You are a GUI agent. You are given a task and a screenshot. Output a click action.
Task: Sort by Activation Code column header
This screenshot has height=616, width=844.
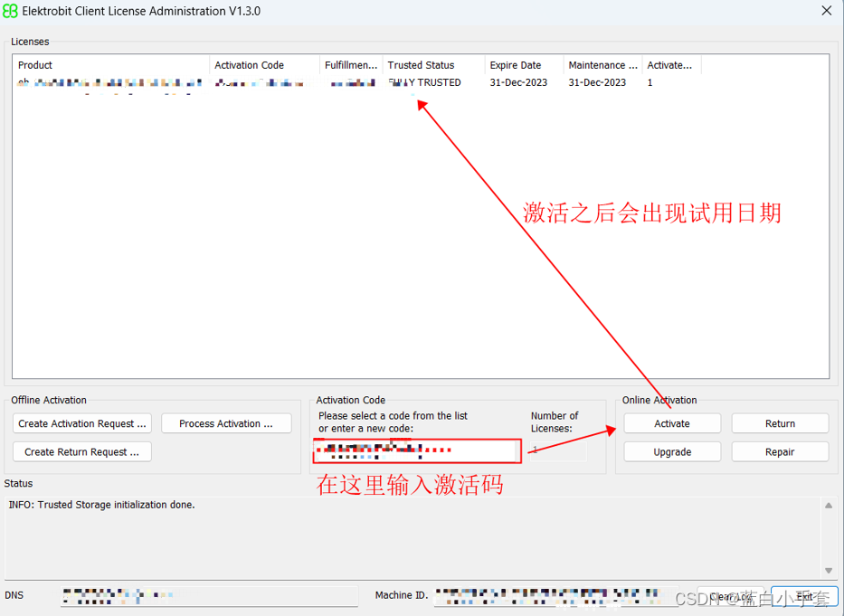[x=264, y=65]
